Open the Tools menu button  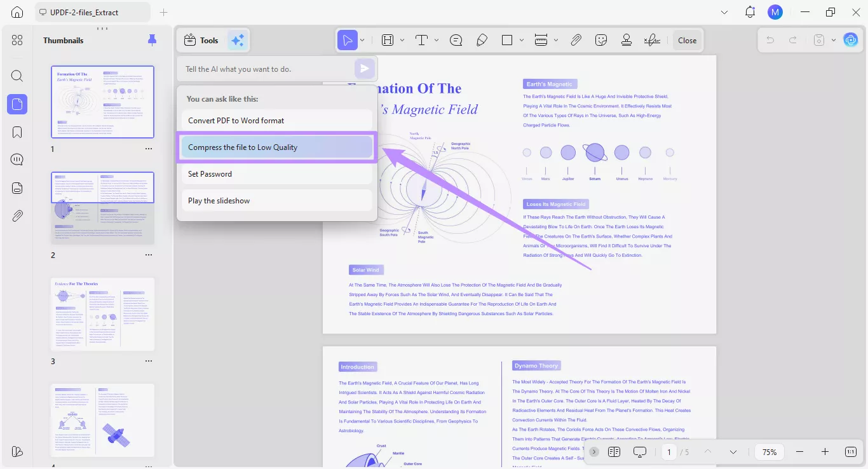[x=201, y=40]
